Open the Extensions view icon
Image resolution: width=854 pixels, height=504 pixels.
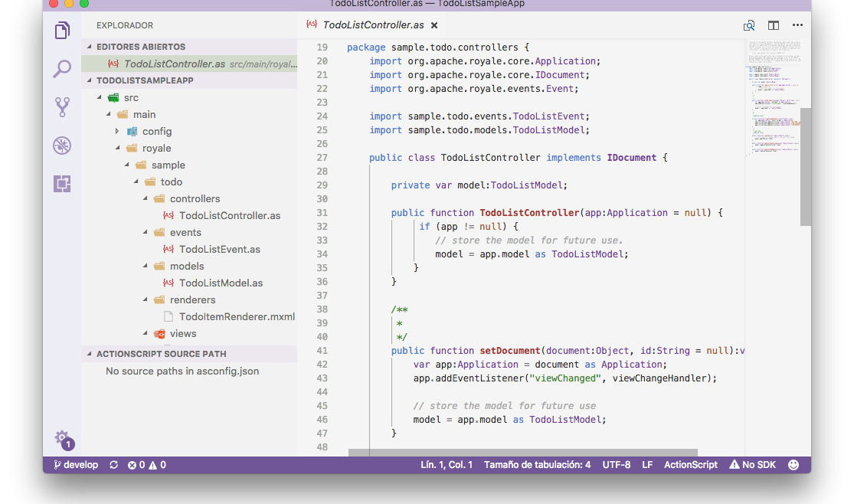[x=62, y=184]
